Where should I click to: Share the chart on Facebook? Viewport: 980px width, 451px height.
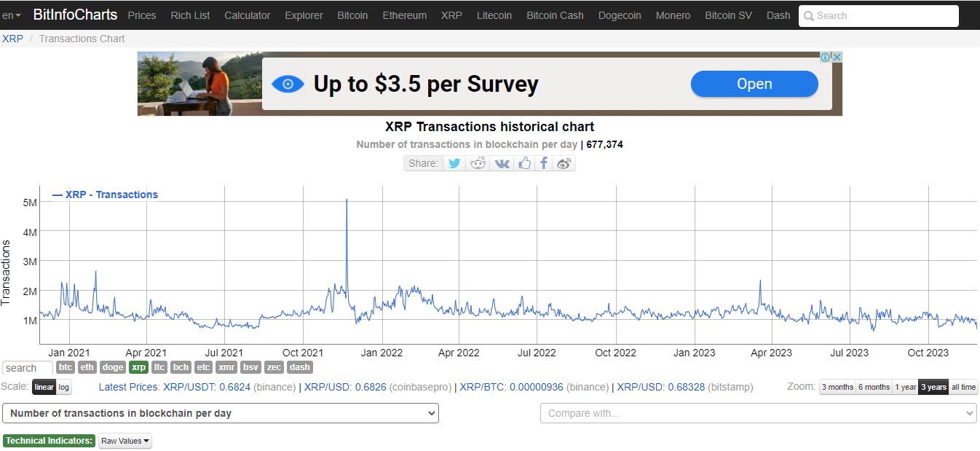click(x=543, y=163)
